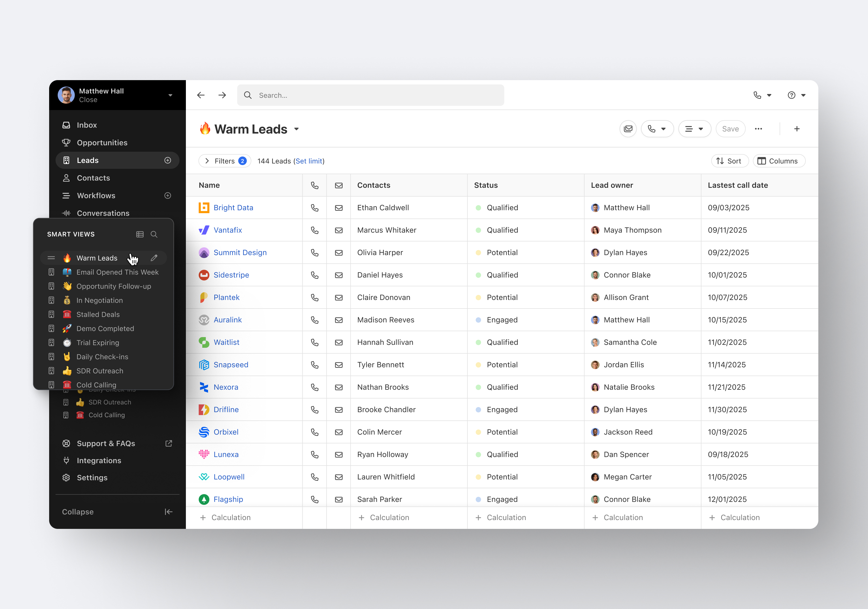The image size is (868, 609).
Task: Click the email icon in Vantafix row
Action: click(339, 230)
